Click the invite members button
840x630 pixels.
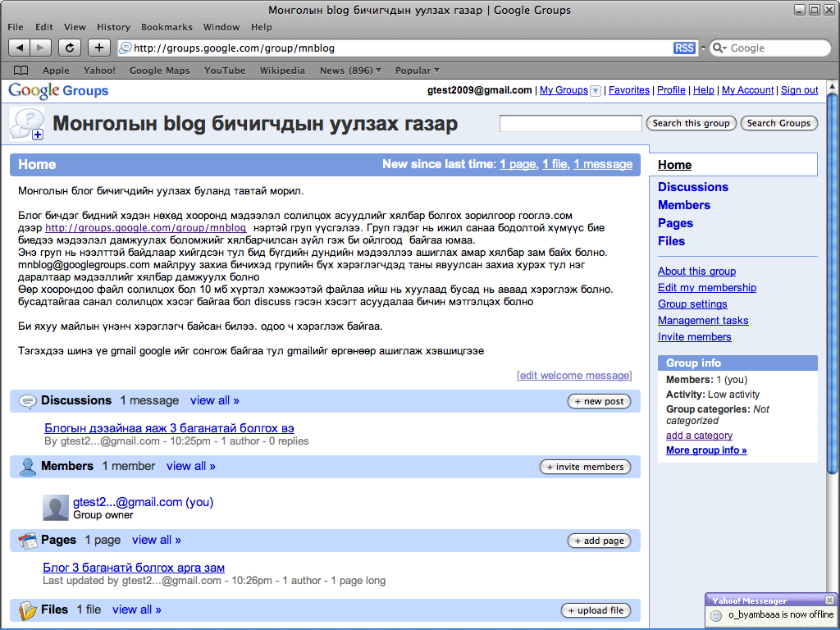pyautogui.click(x=585, y=467)
